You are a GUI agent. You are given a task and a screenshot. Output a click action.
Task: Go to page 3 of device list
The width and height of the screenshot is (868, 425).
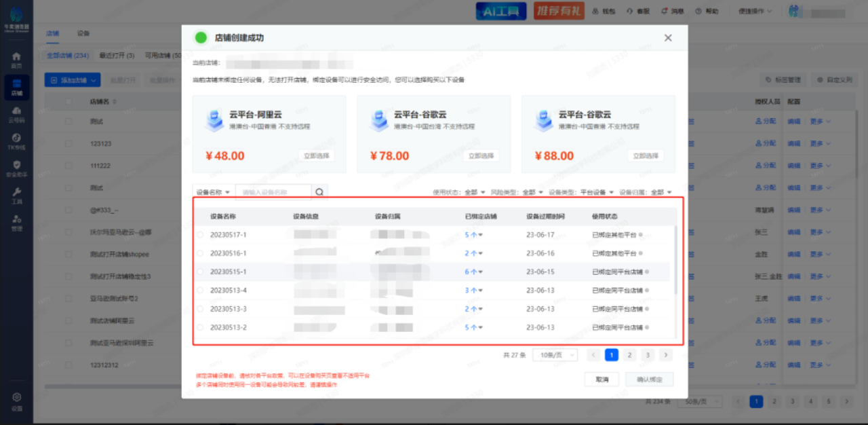[x=648, y=355]
